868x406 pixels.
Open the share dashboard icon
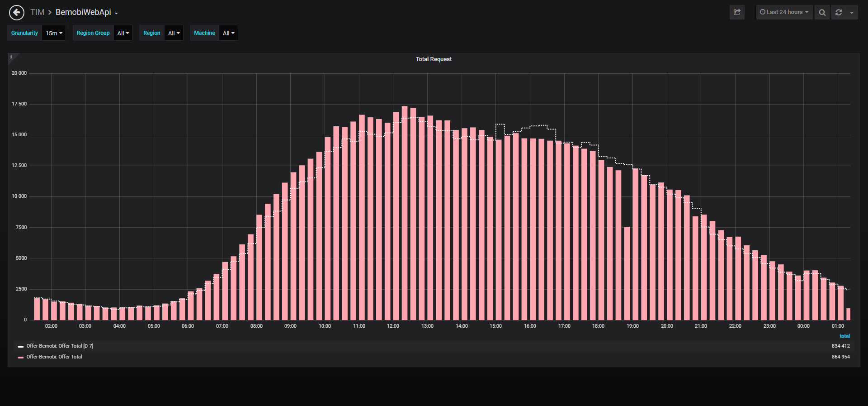[x=737, y=12]
